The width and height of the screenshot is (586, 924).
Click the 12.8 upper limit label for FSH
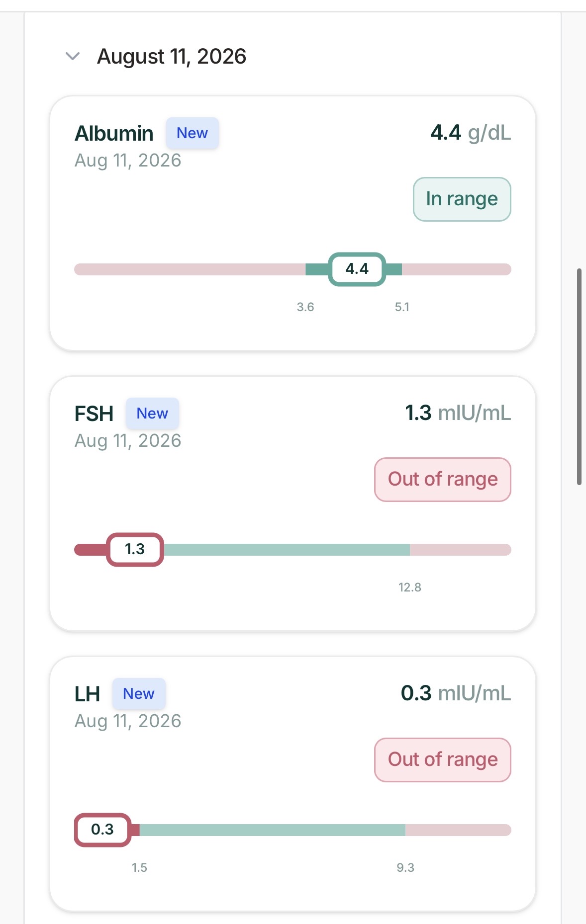410,587
